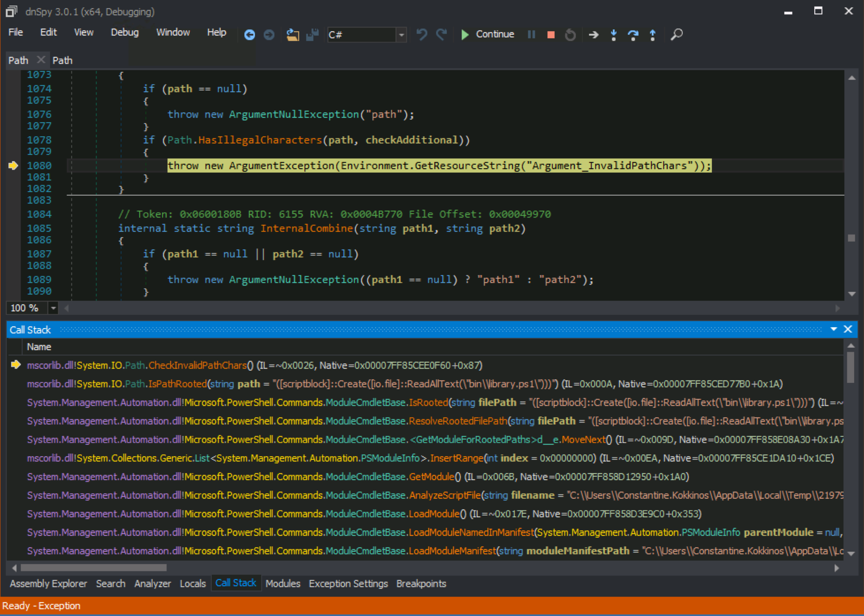Redo action via the toolbar icon
This screenshot has width=864, height=616.
pos(441,34)
